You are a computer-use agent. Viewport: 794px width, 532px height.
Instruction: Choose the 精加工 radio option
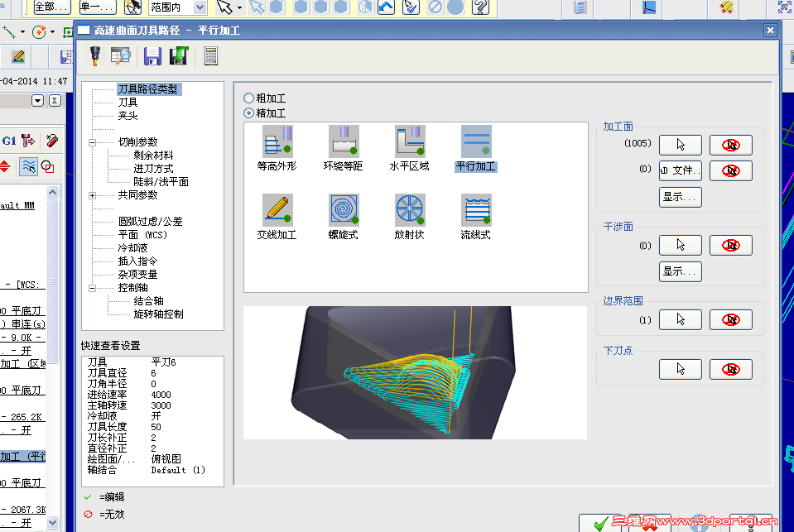pos(248,112)
